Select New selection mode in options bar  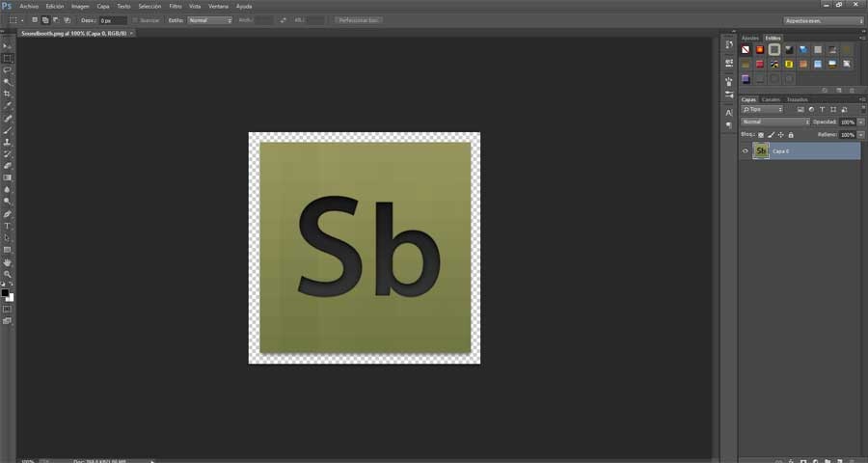[x=35, y=20]
